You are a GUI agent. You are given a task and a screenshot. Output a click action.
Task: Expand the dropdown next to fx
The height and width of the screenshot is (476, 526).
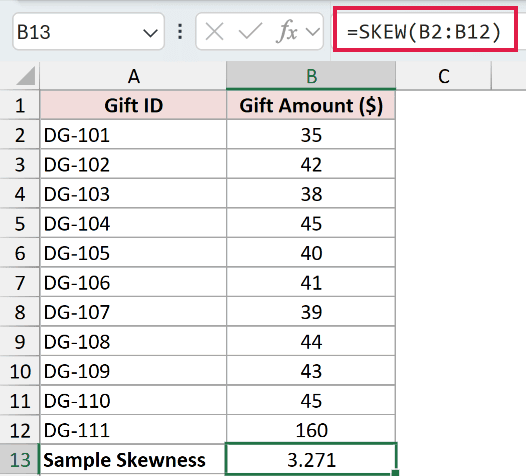[x=313, y=32]
